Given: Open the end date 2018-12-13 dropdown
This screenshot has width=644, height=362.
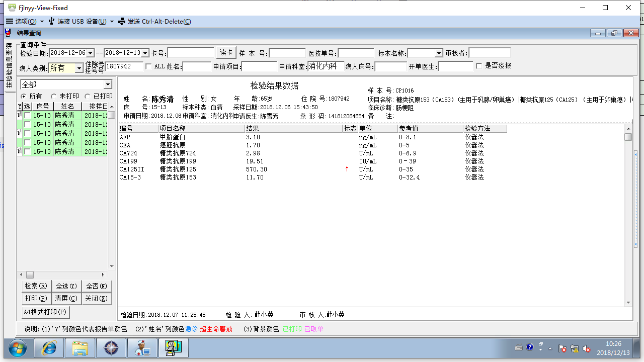Looking at the screenshot, I should click(x=145, y=53).
